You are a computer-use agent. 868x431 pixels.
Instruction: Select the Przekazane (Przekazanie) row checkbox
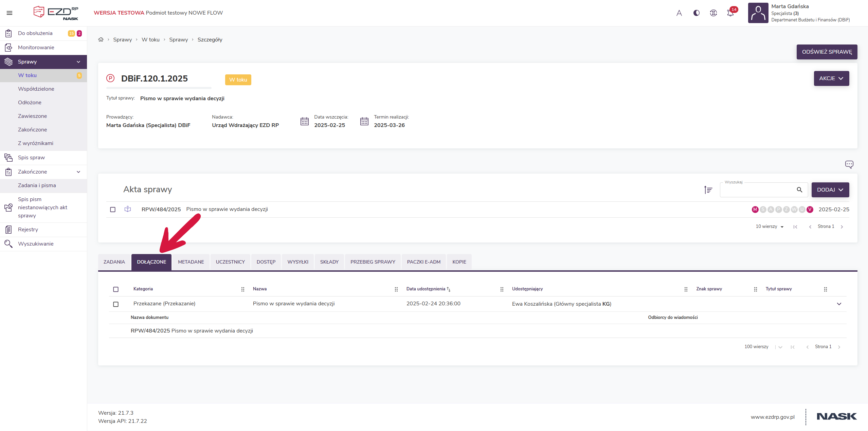point(116,304)
